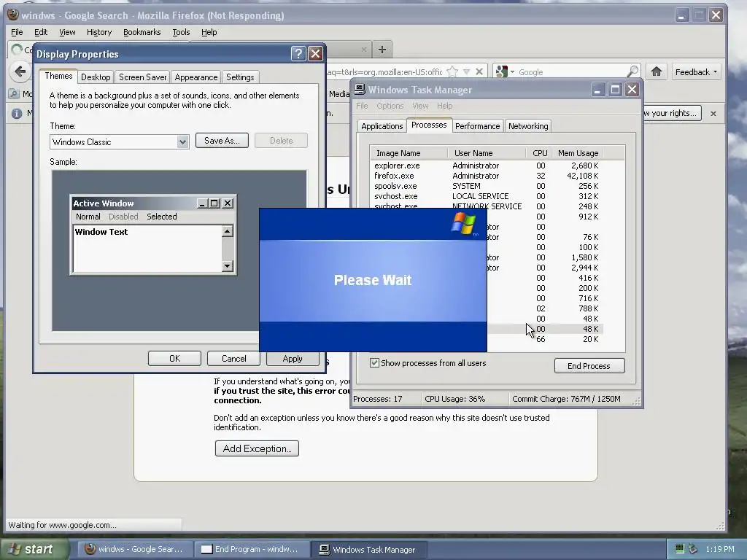The image size is (747, 560).
Task: Select spoolsv.exe process row
Action: coord(487,186)
